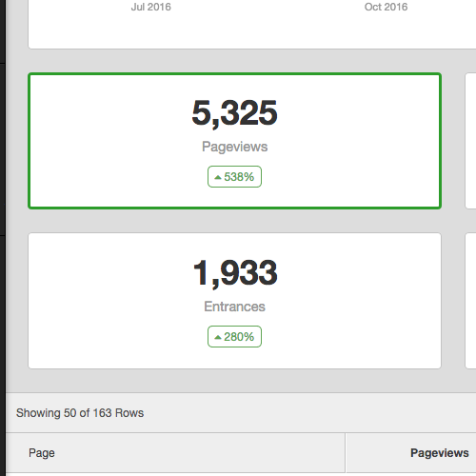Open the partially visible card right of Pageviews
Image resolution: width=476 pixels, height=476 pixels.
coord(470,141)
